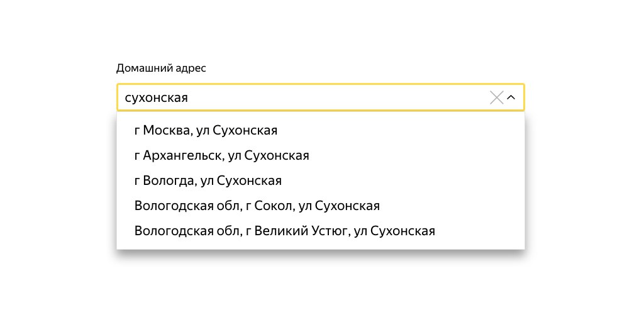
Task: Hide the address dropdown using the up arrow
Action: click(x=511, y=97)
